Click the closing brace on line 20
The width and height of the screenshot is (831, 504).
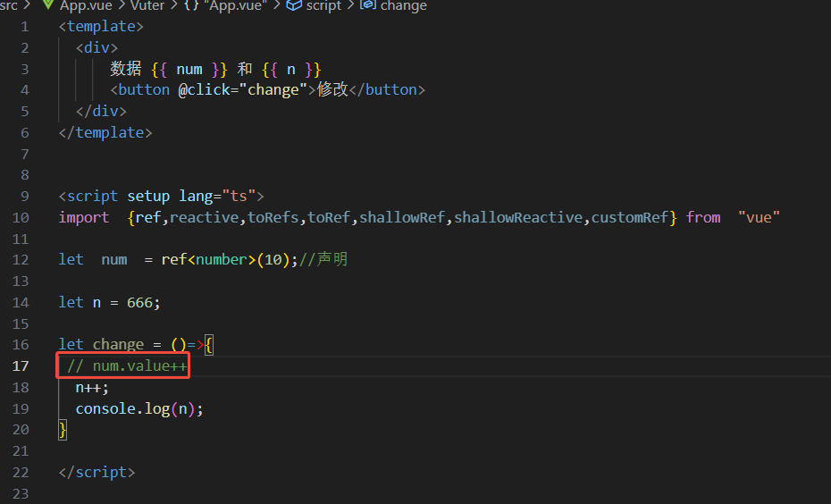point(63,430)
